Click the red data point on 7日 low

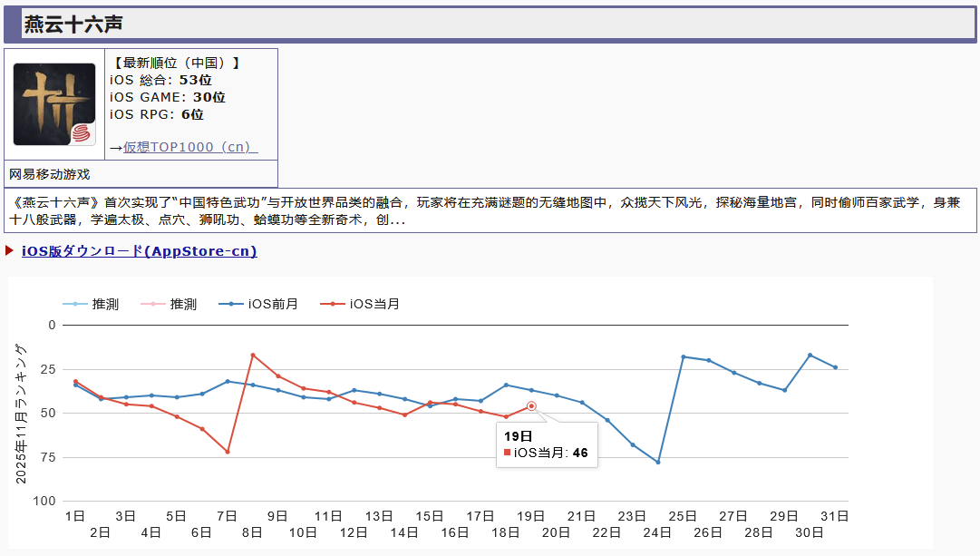(228, 452)
